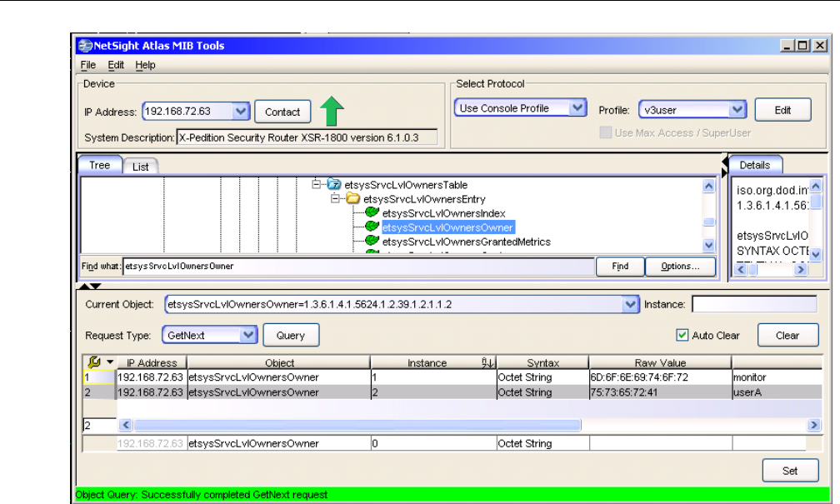Image resolution: width=840 pixels, height=504 pixels.
Task: Click the IP Address column header
Action: [152, 362]
